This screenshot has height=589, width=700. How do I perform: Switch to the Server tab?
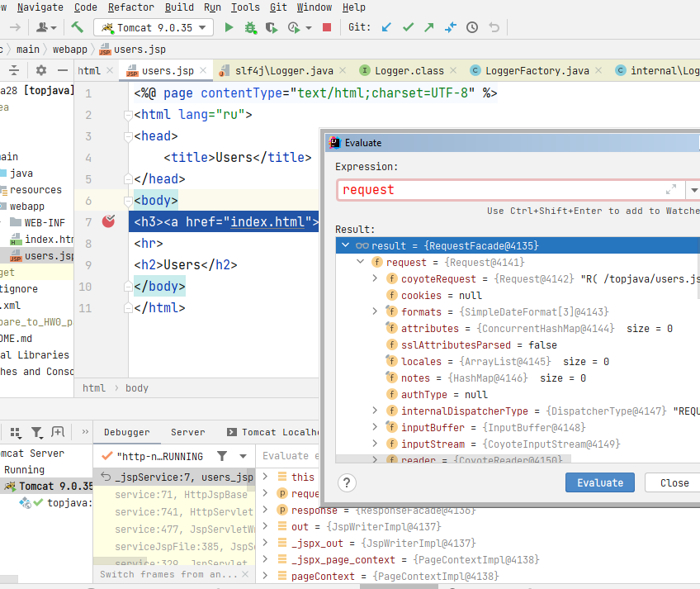coord(188,432)
